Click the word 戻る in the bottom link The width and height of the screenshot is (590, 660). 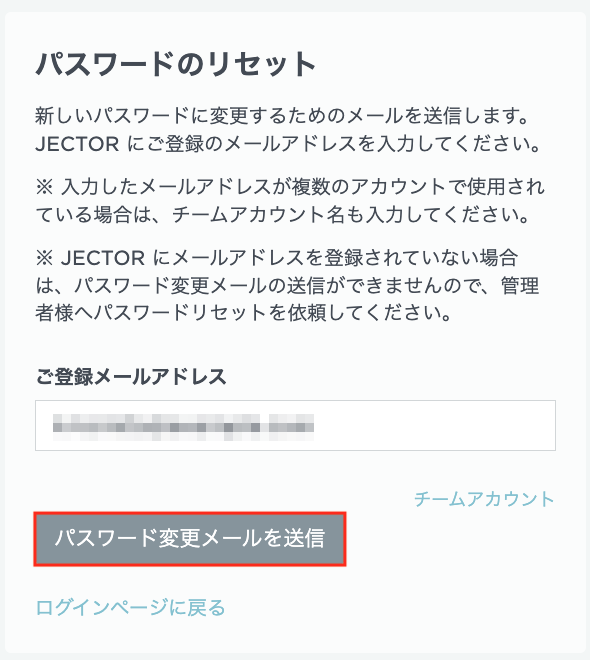207,607
